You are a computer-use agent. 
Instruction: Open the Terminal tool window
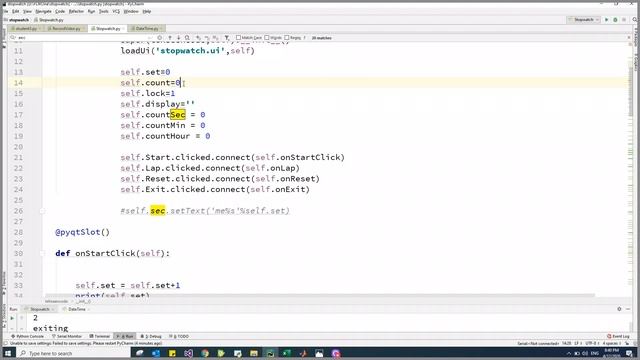click(100, 336)
